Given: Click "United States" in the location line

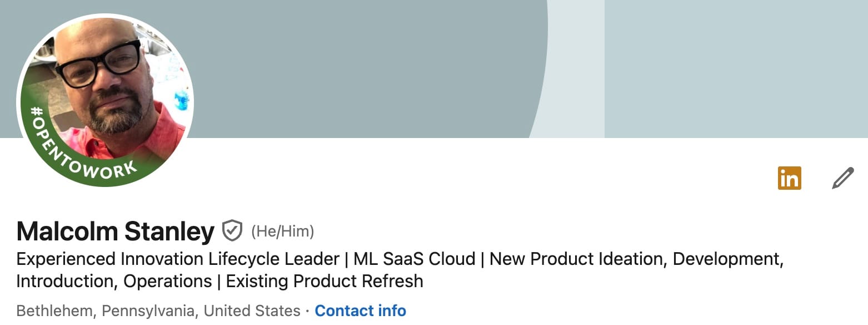Looking at the screenshot, I should [252, 311].
